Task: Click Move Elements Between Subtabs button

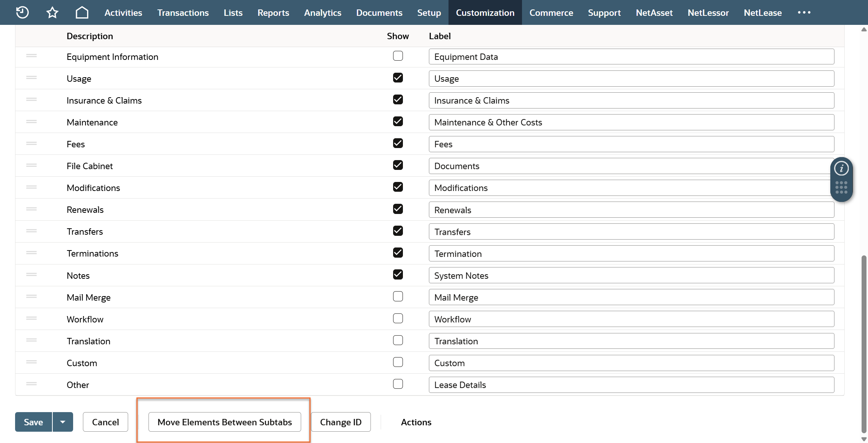Action: pyautogui.click(x=225, y=422)
